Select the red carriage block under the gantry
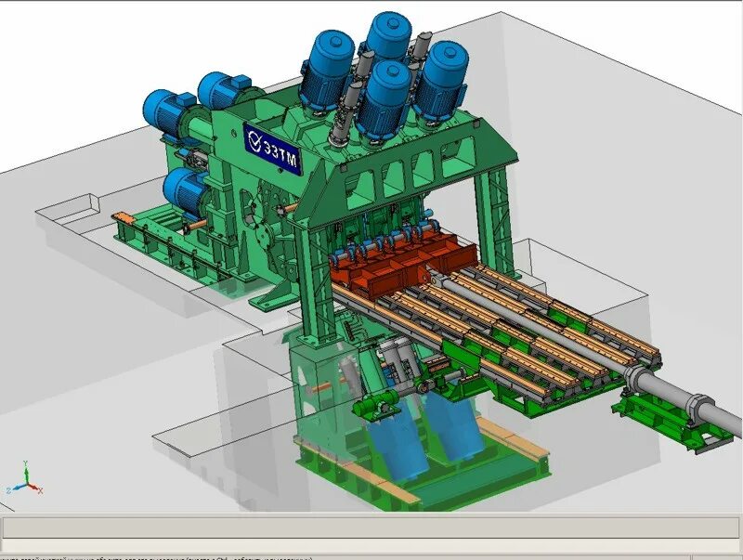The width and height of the screenshot is (743, 560). [x=403, y=266]
